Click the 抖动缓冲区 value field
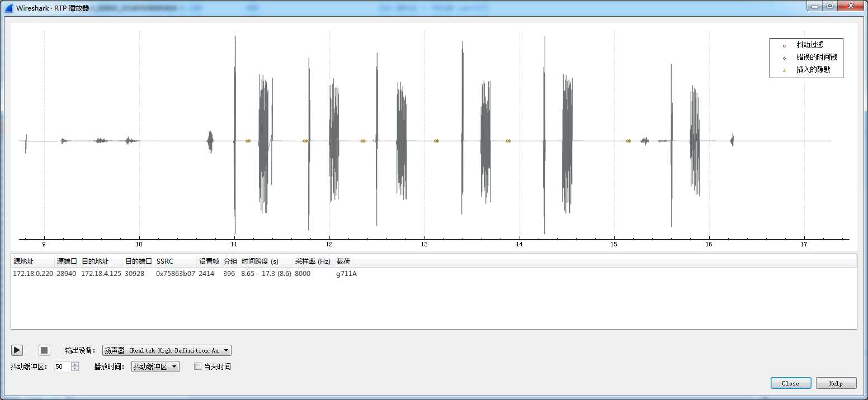The image size is (868, 400). 62,366
